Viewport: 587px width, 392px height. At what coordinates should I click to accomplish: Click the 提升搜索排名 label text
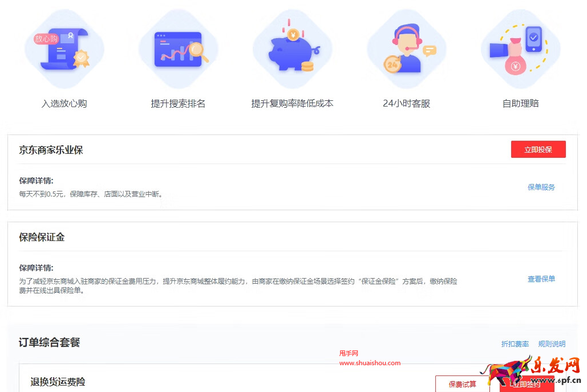pyautogui.click(x=178, y=104)
